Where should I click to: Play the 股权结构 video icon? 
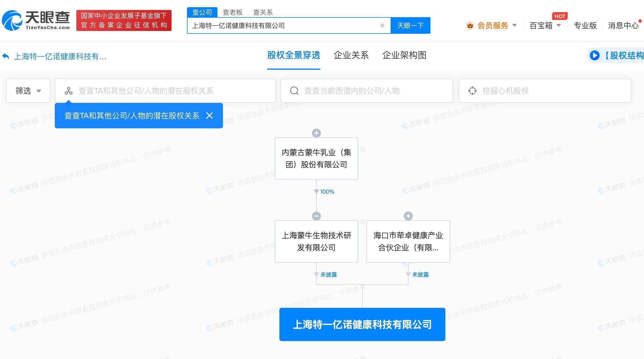point(594,55)
